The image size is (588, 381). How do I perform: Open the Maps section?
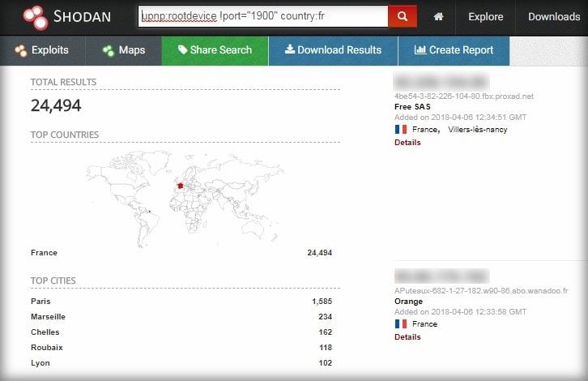coord(124,50)
